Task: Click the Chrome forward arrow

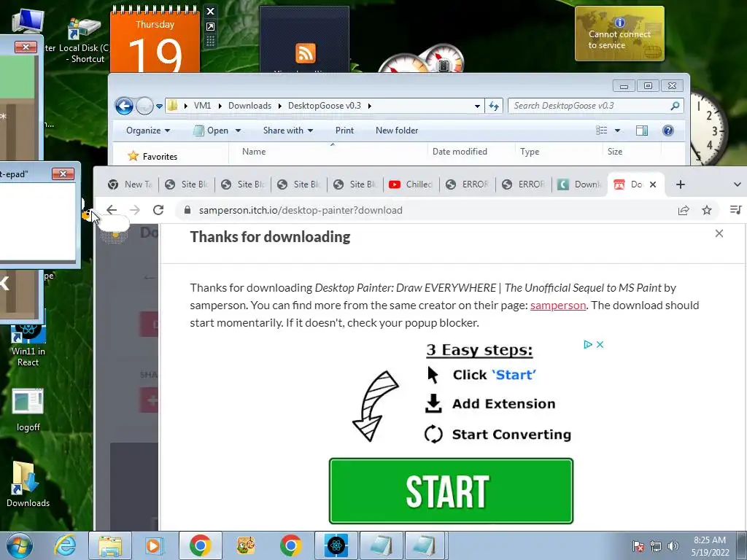Action: click(x=135, y=210)
